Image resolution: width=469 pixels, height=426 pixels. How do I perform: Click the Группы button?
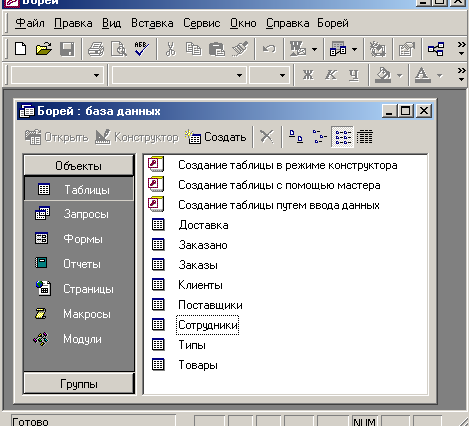pos(79,384)
